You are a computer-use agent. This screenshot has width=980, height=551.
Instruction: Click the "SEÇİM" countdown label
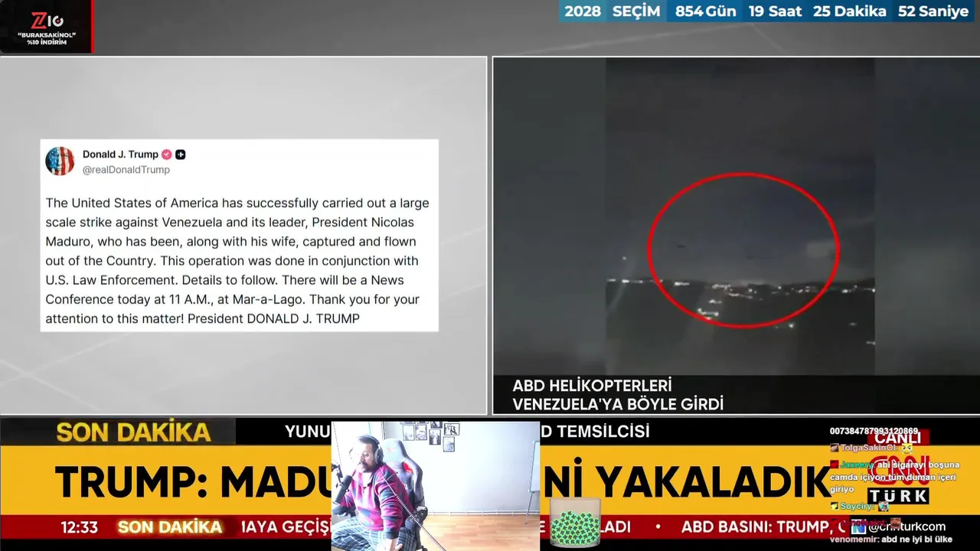pyautogui.click(x=636, y=11)
